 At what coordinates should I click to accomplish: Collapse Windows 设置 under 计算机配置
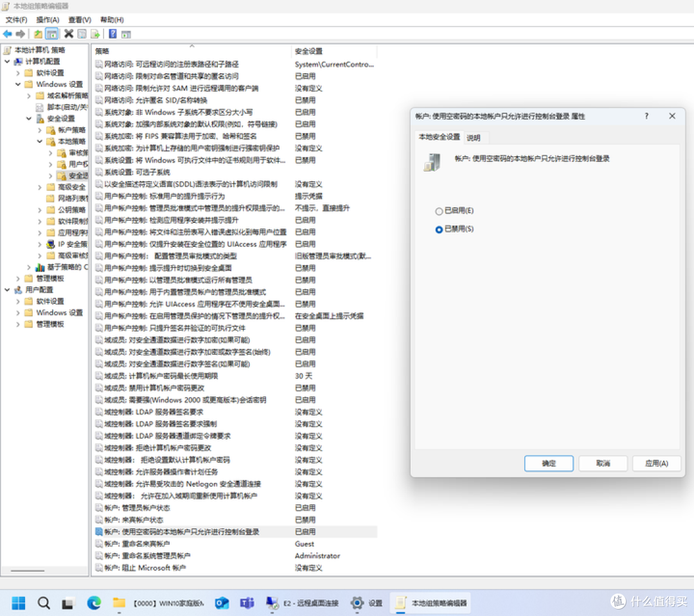[x=18, y=84]
